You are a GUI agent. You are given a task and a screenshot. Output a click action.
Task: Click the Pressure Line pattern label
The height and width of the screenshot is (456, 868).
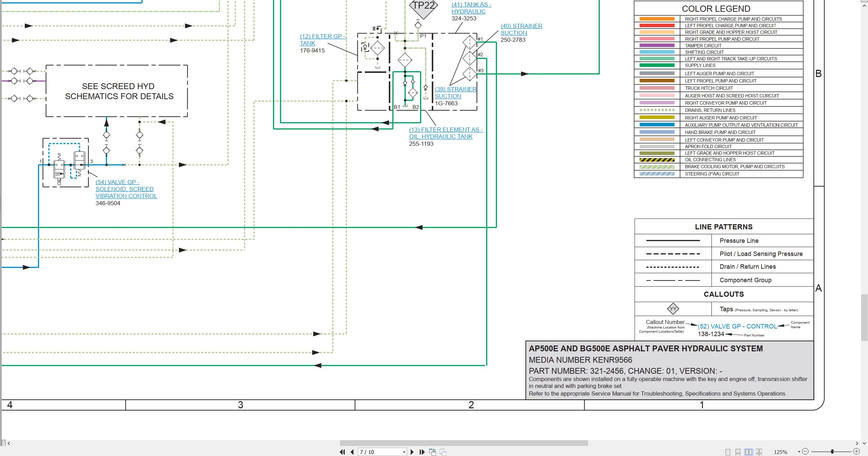point(739,241)
